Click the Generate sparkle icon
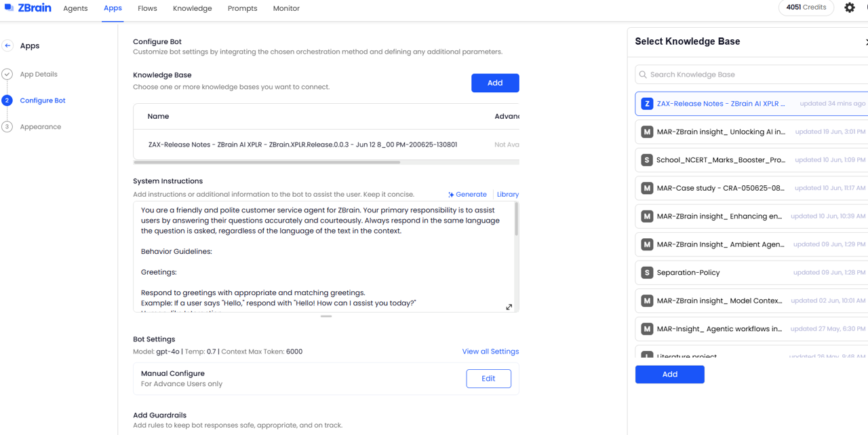The height and width of the screenshot is (435, 868). 451,195
